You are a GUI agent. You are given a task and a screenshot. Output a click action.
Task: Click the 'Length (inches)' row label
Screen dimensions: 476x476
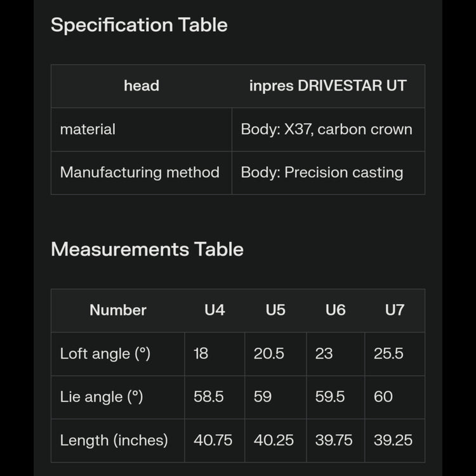[x=114, y=440]
